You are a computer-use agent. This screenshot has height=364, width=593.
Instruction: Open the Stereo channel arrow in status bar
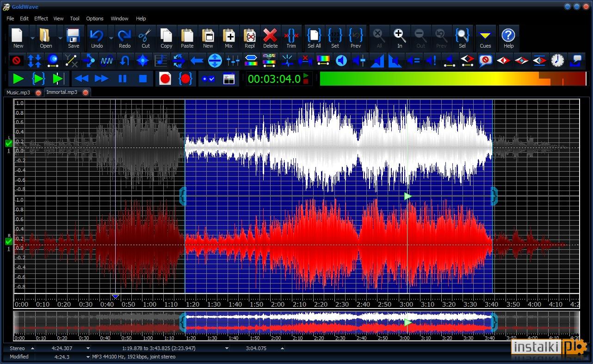point(32,348)
